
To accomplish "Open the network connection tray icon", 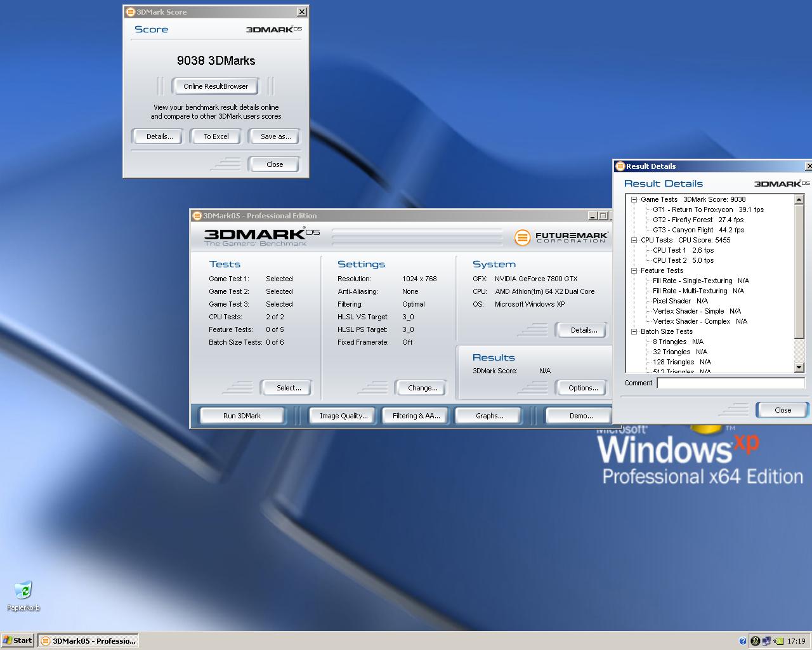I will pos(766,641).
